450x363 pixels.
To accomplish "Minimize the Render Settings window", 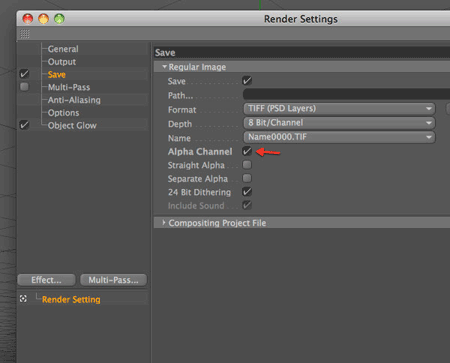I will point(43,19).
